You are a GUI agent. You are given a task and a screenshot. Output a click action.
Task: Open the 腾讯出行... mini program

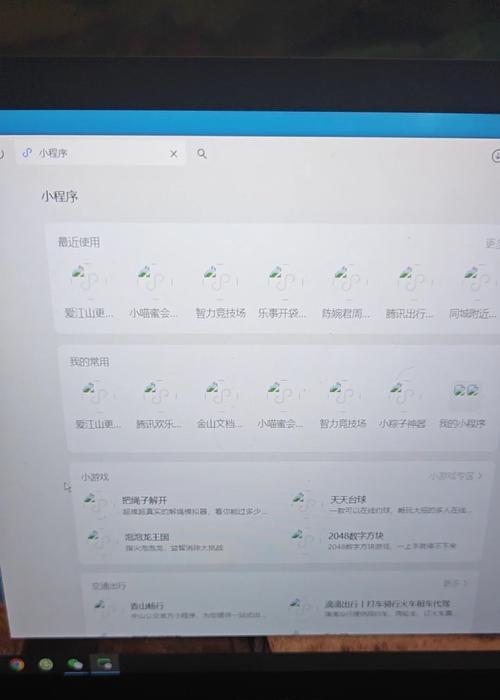pos(409,291)
